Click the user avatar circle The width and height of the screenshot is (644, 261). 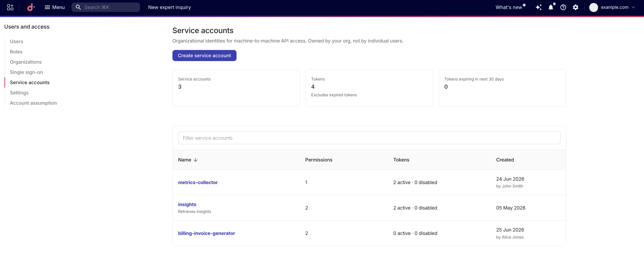(x=594, y=7)
